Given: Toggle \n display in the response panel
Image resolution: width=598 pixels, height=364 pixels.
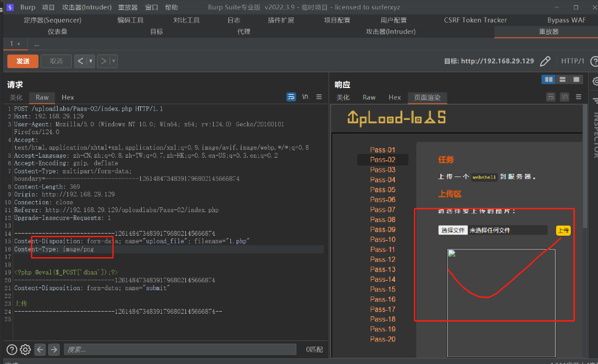Looking at the screenshot, I should (x=565, y=97).
